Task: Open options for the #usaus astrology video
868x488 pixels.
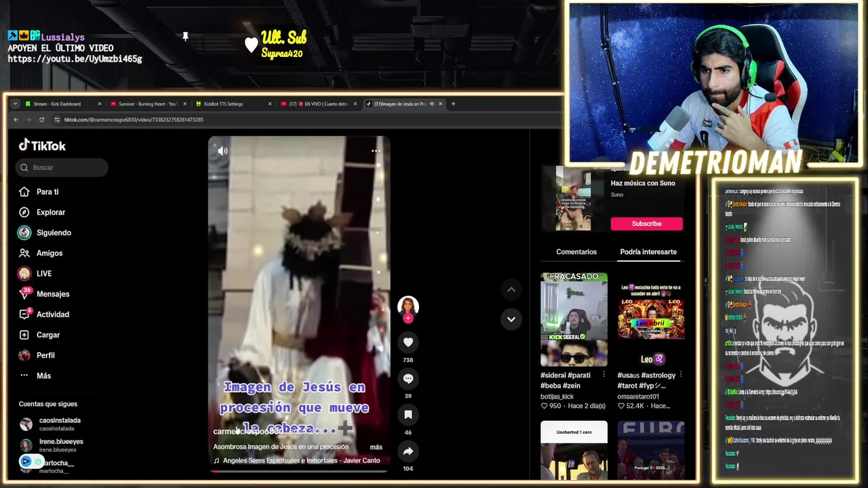Action: [x=681, y=374]
